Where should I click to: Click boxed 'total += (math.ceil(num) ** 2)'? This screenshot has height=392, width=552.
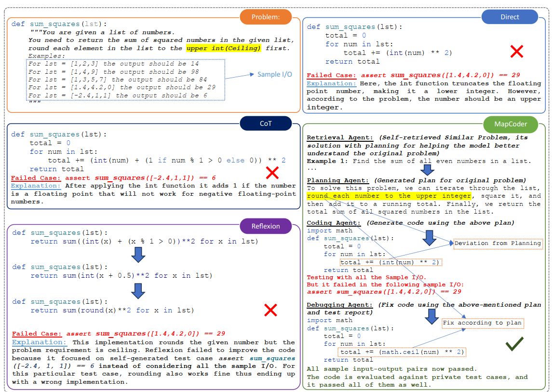click(402, 352)
